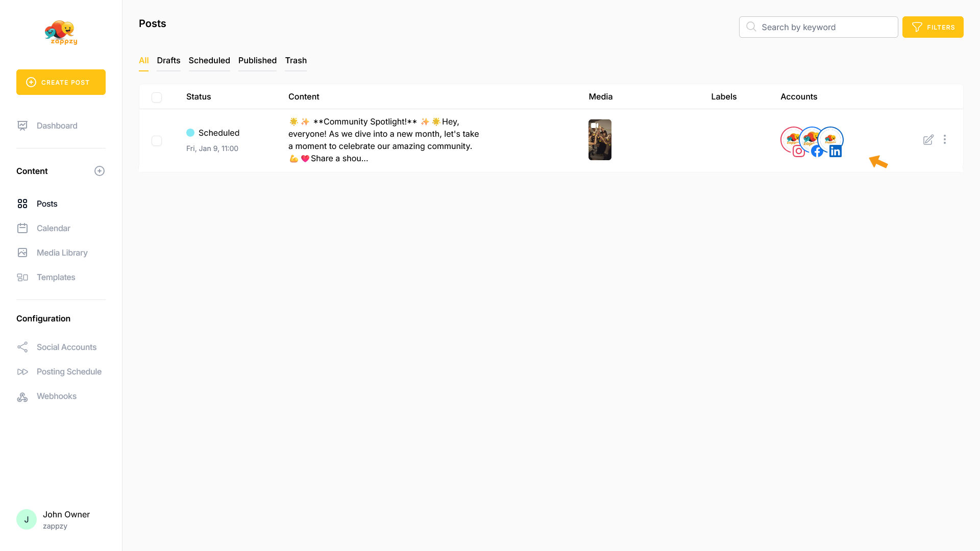980x551 pixels.
Task: Go to Calendar in sidebar
Action: [53, 229]
